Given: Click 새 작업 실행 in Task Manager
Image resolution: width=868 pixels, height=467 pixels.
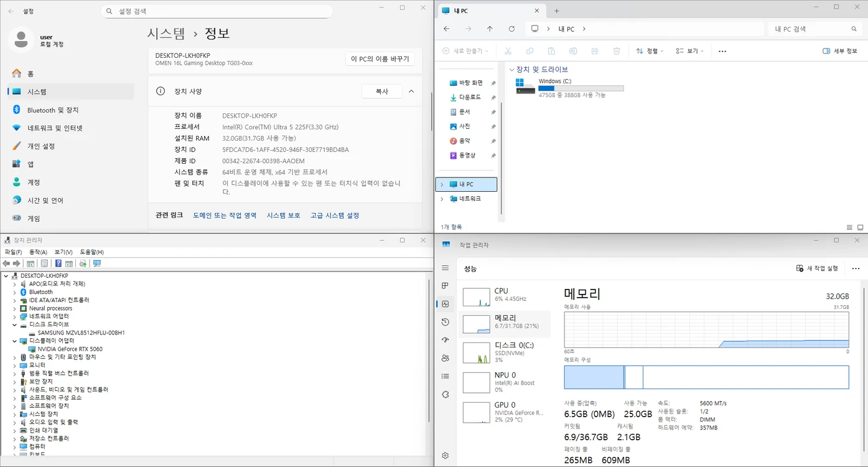Looking at the screenshot, I should (x=818, y=268).
